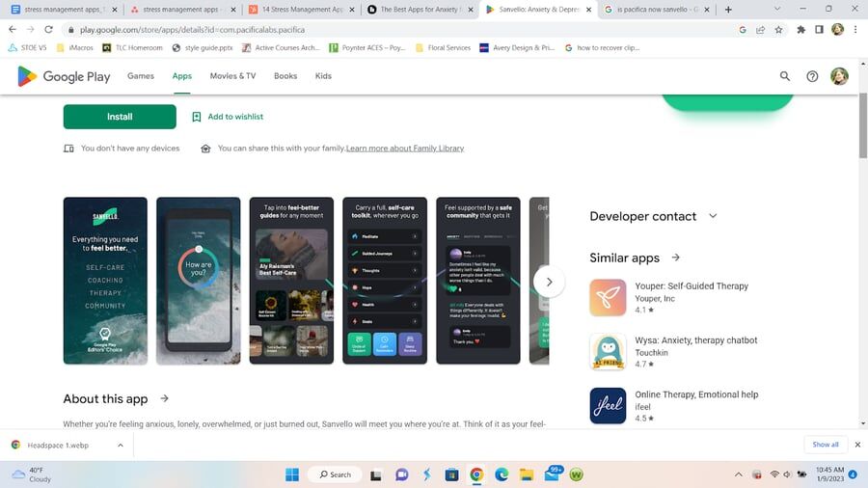The width and height of the screenshot is (868, 488).
Task: Go back to the previous page
Action: tap(13, 29)
